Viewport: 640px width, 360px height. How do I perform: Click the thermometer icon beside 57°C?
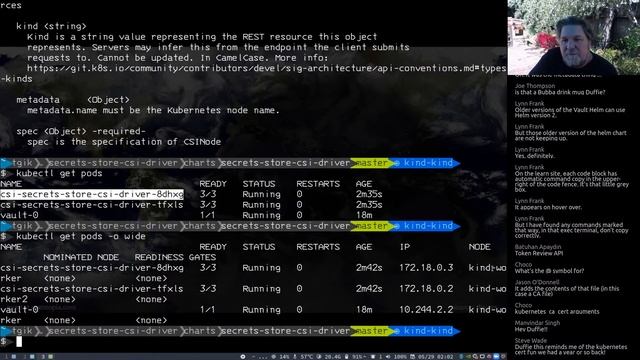pos(295,356)
